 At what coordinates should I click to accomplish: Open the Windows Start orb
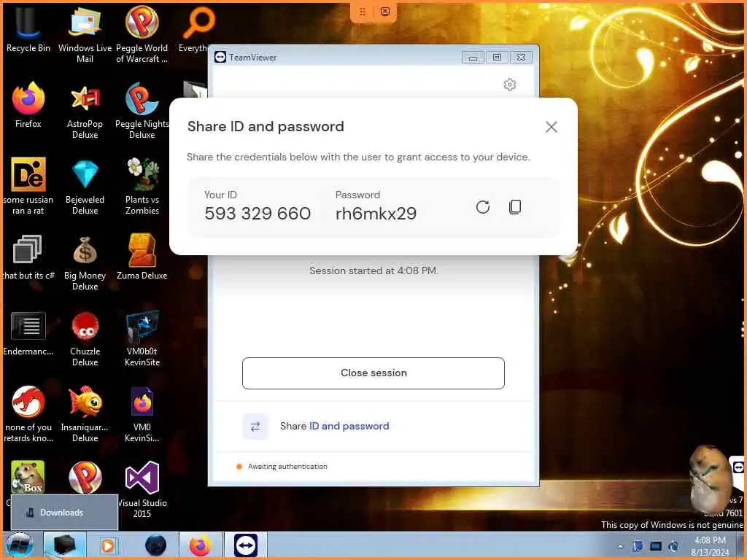click(20, 545)
